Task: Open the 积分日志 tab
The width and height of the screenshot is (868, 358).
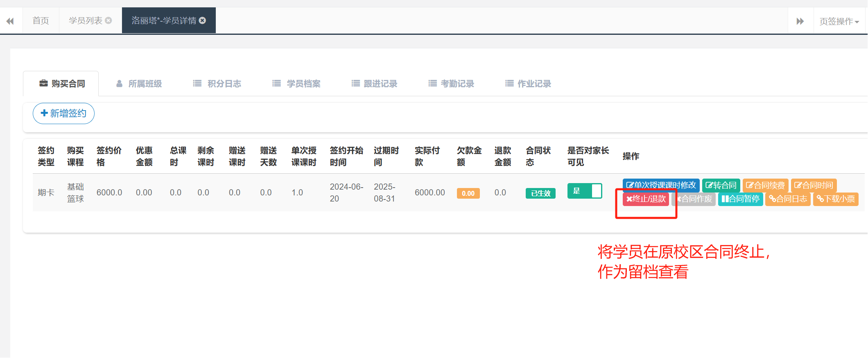Action: coord(217,84)
